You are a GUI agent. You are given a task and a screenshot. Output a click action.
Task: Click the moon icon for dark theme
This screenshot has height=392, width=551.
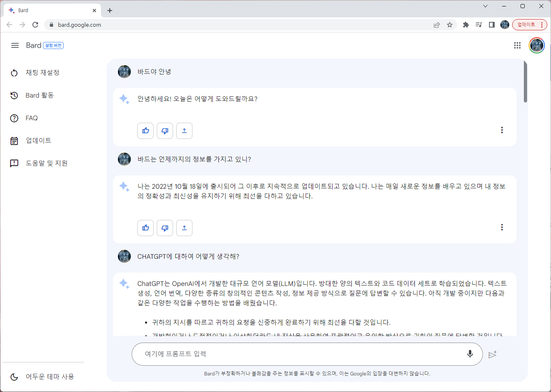(14, 377)
